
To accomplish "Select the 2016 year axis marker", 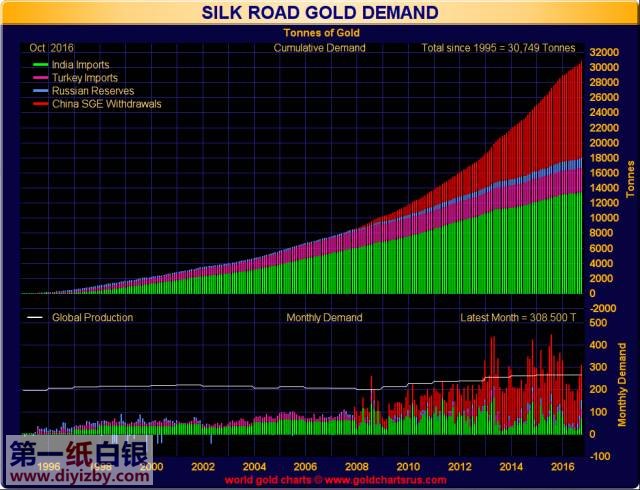I will pos(565,466).
